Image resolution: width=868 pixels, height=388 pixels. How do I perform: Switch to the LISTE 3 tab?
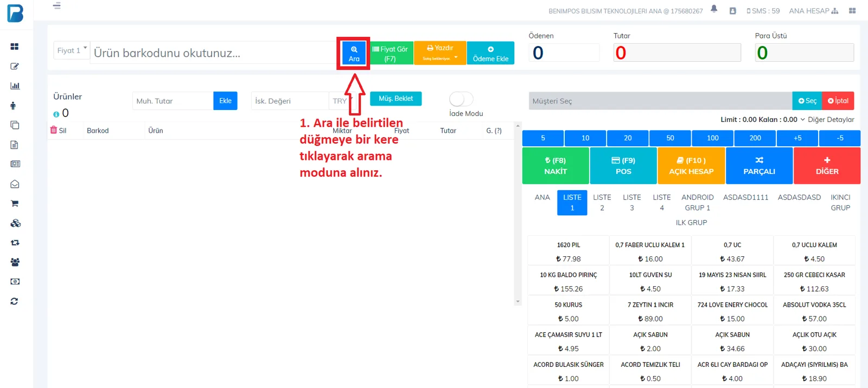[x=631, y=203]
